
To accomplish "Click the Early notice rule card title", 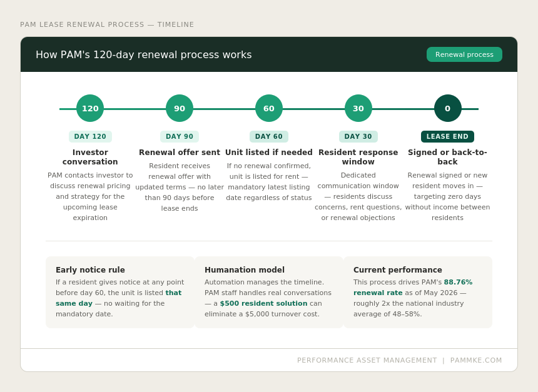I will pyautogui.click(x=90, y=270).
